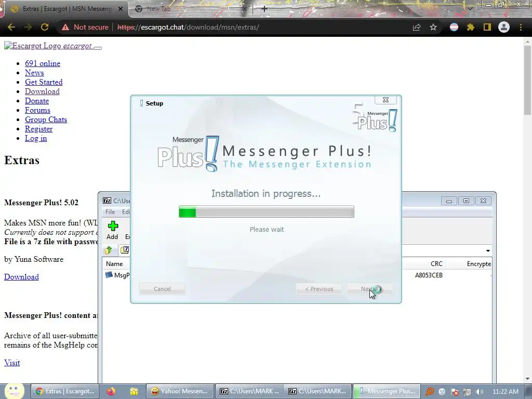532x399 pixels.
Task: Open the Forums link
Action: tap(37, 110)
